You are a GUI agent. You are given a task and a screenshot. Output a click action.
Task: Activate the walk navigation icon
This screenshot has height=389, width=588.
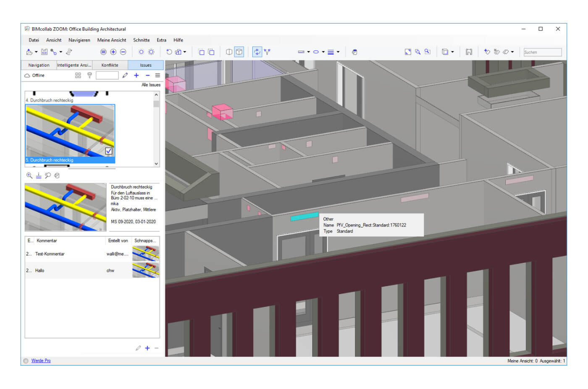coord(268,52)
